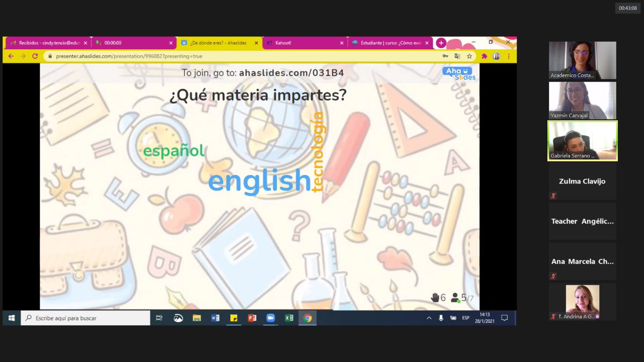
Task: Bookmark this page with the star
Action: click(469, 56)
